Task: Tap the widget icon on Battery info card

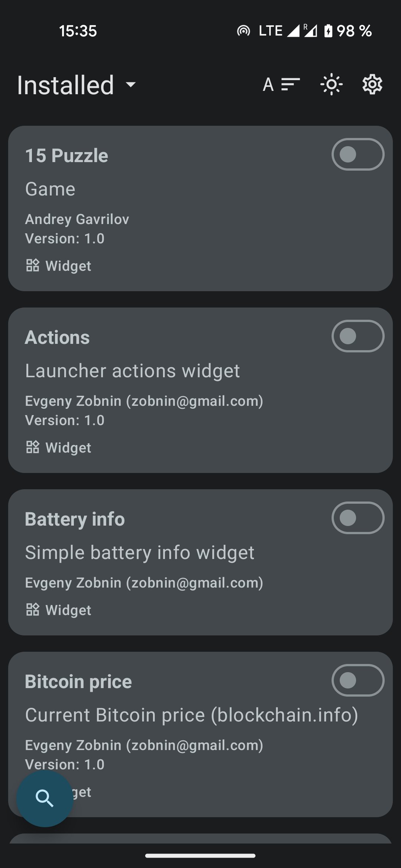Action: pos(33,610)
